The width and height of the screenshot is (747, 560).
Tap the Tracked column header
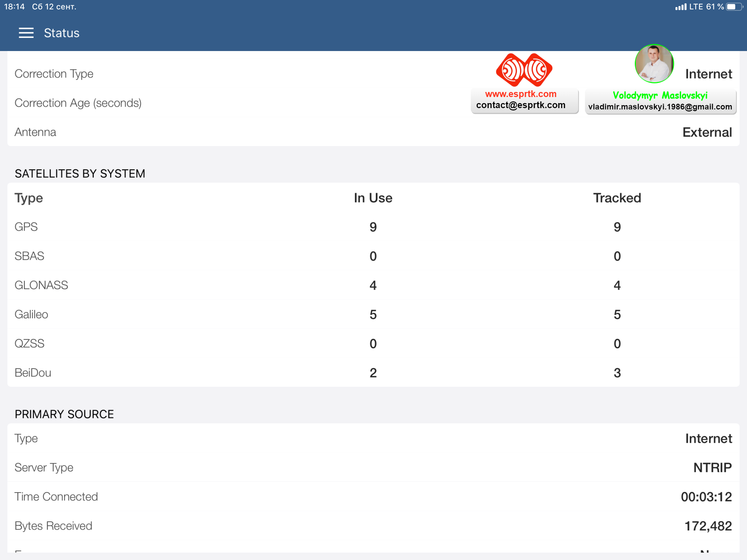(x=617, y=198)
